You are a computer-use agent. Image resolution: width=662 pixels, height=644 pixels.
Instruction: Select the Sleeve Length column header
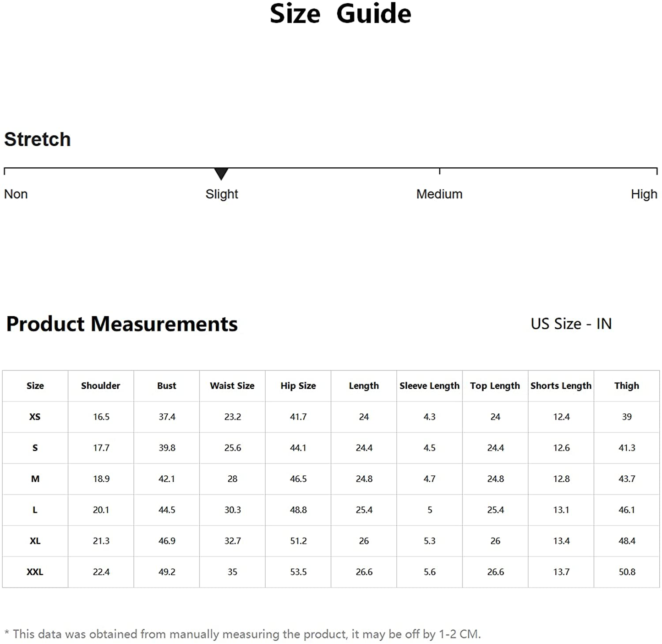tap(429, 386)
